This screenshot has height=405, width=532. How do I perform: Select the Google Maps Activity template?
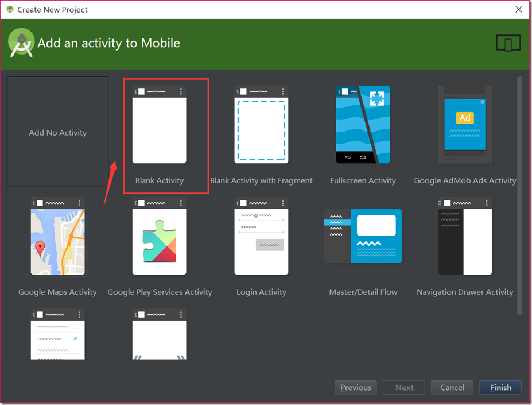57,236
